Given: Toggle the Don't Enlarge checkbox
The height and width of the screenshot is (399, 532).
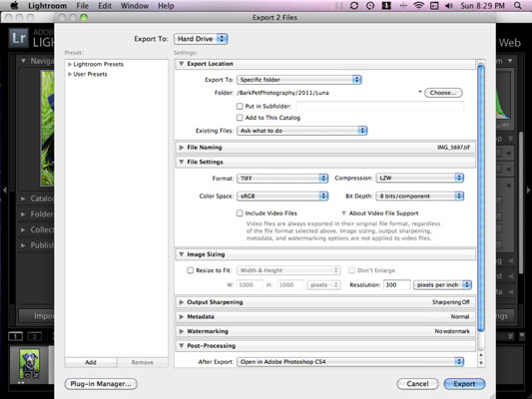Looking at the screenshot, I should tap(351, 270).
